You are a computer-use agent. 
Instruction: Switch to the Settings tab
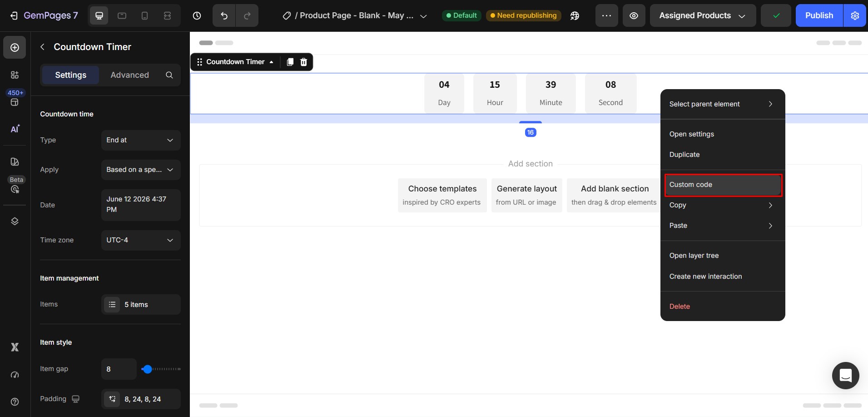70,75
